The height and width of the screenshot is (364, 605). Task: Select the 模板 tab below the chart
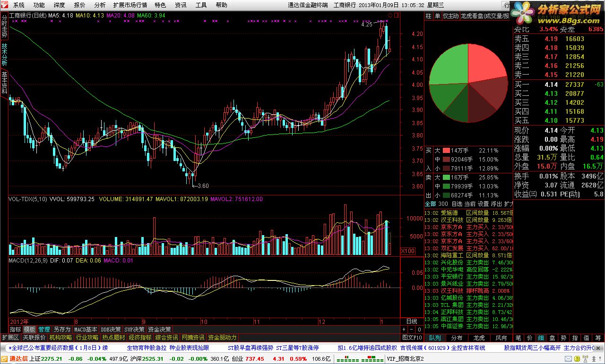click(30, 329)
